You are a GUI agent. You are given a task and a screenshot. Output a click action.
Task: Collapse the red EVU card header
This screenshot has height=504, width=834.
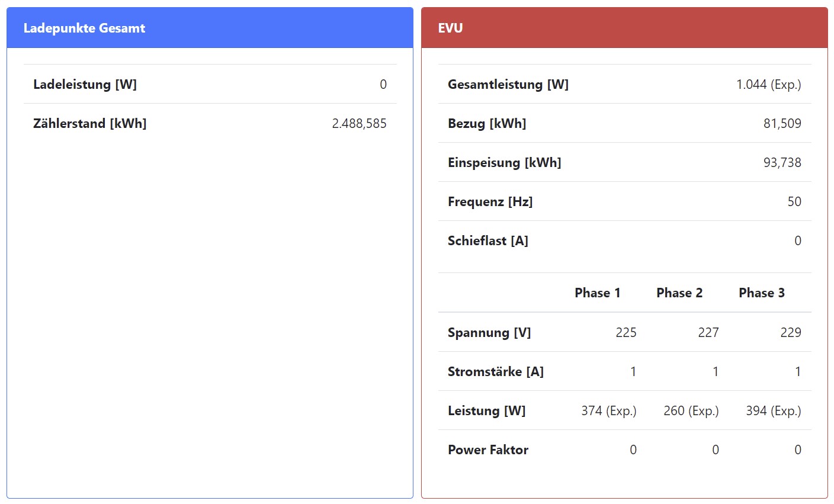624,28
